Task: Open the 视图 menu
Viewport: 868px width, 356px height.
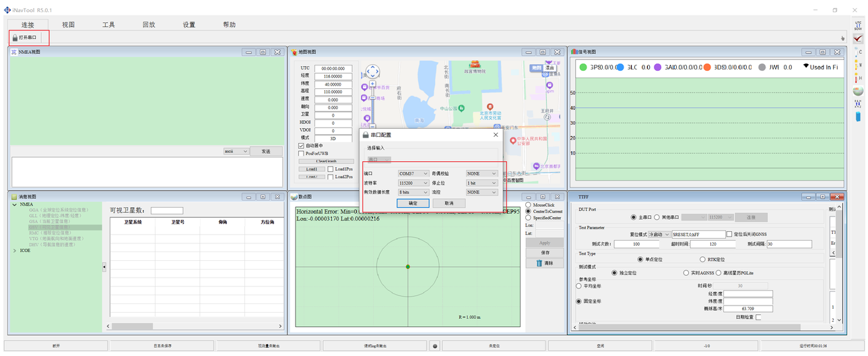Action: (x=68, y=25)
